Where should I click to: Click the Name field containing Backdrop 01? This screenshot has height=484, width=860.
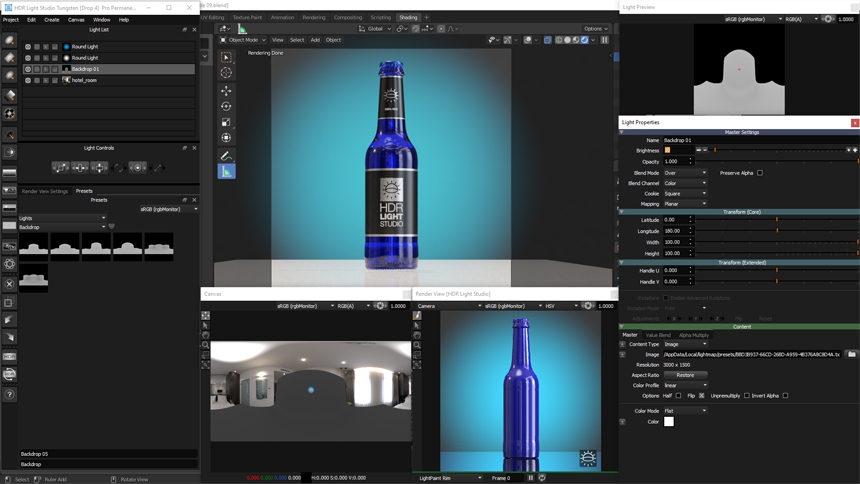point(760,140)
